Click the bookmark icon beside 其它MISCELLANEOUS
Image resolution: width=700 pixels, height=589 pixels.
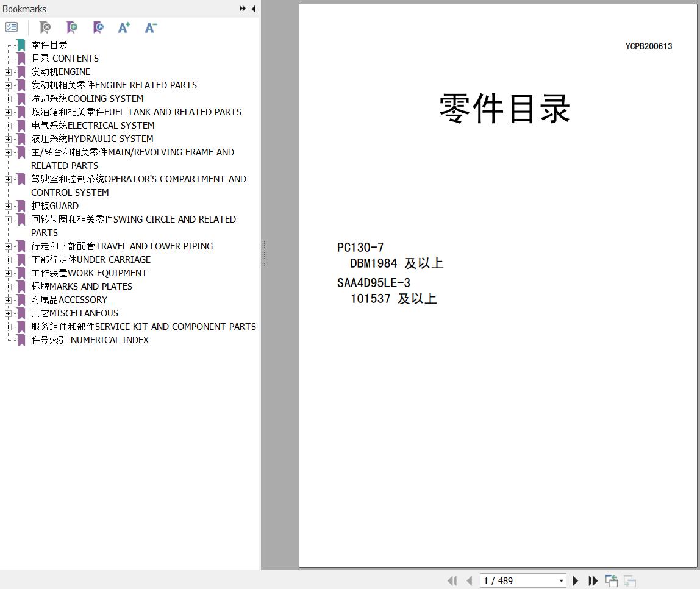pos(21,313)
